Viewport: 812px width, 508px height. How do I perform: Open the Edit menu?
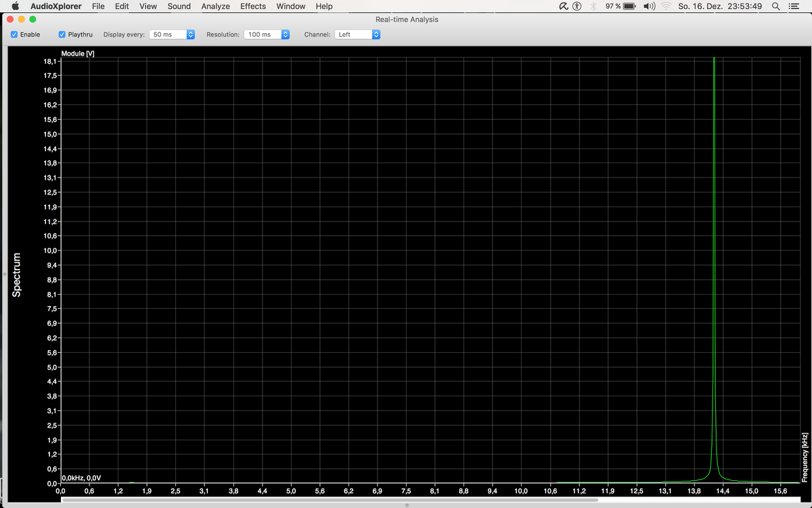tap(122, 6)
